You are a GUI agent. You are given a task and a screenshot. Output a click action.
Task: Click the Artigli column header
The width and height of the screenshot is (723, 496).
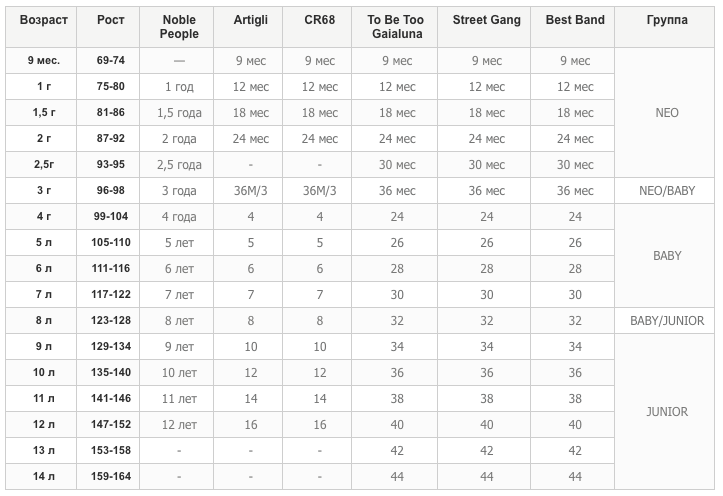tap(251, 20)
